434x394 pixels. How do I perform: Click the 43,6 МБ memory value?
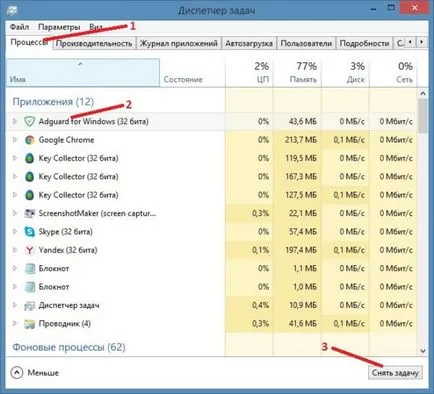coord(303,122)
